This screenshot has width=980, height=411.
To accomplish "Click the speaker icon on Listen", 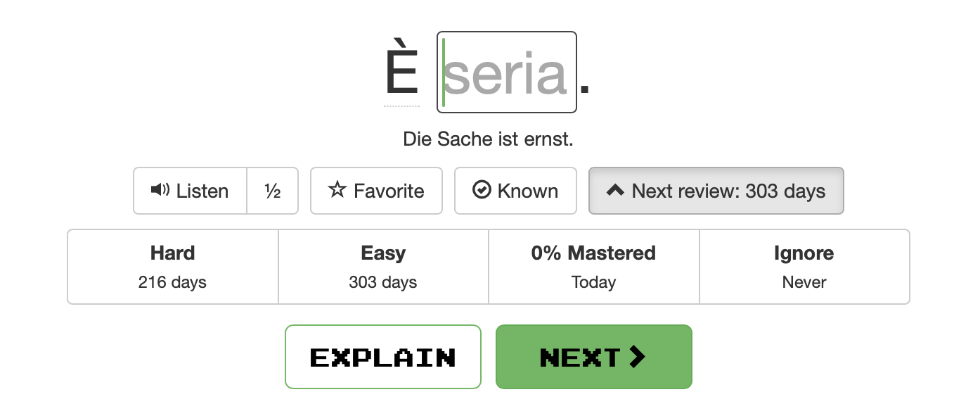I will tap(161, 190).
